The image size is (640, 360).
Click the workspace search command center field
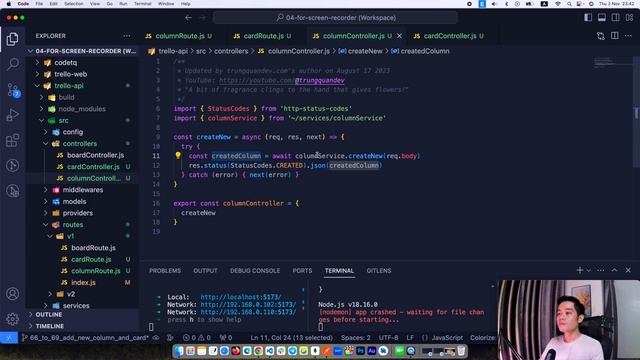coord(336,18)
